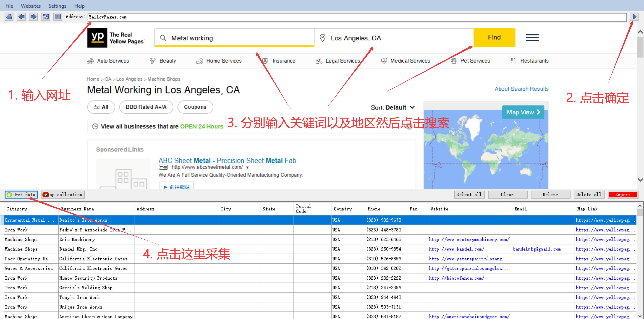Image resolution: width=644 pixels, height=319 pixels.
Task: Open Pet Services category
Action: (x=470, y=61)
